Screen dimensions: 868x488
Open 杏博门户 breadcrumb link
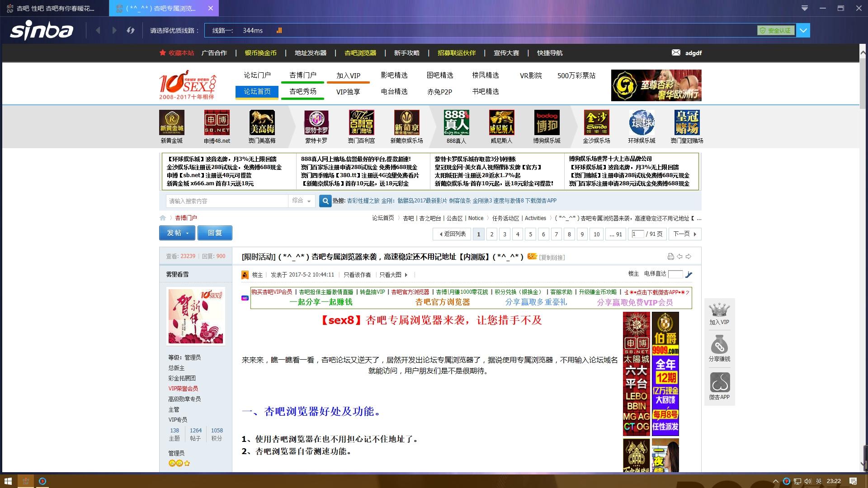pyautogui.click(x=186, y=218)
